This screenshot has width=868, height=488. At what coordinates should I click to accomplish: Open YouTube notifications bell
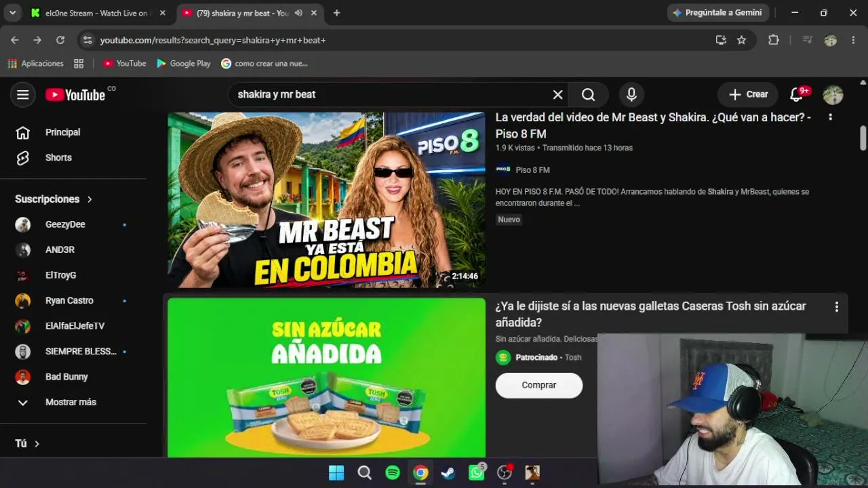(797, 95)
